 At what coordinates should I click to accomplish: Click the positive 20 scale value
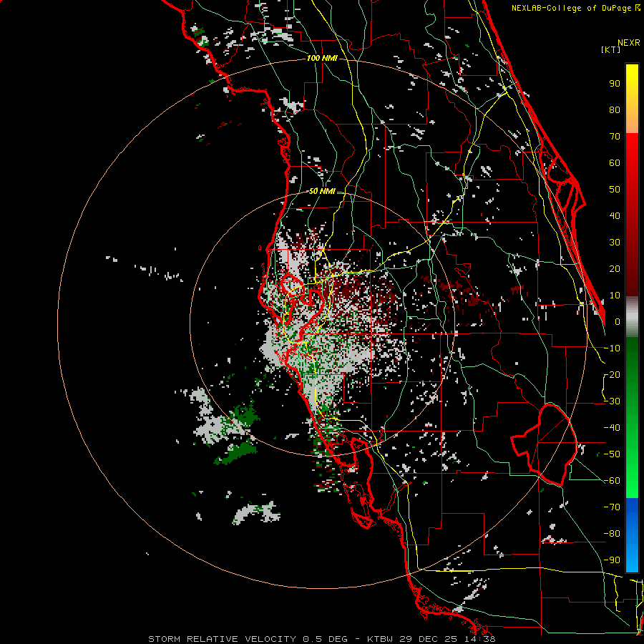(615, 268)
